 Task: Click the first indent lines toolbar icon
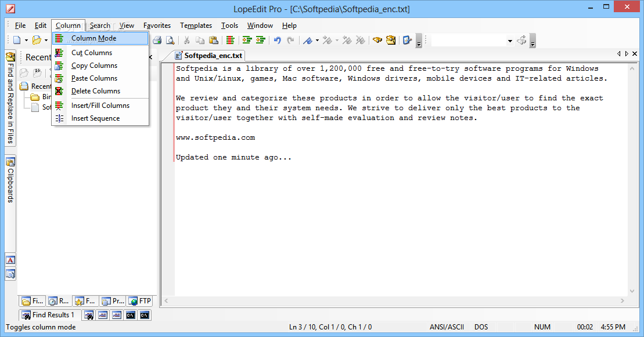click(x=247, y=40)
